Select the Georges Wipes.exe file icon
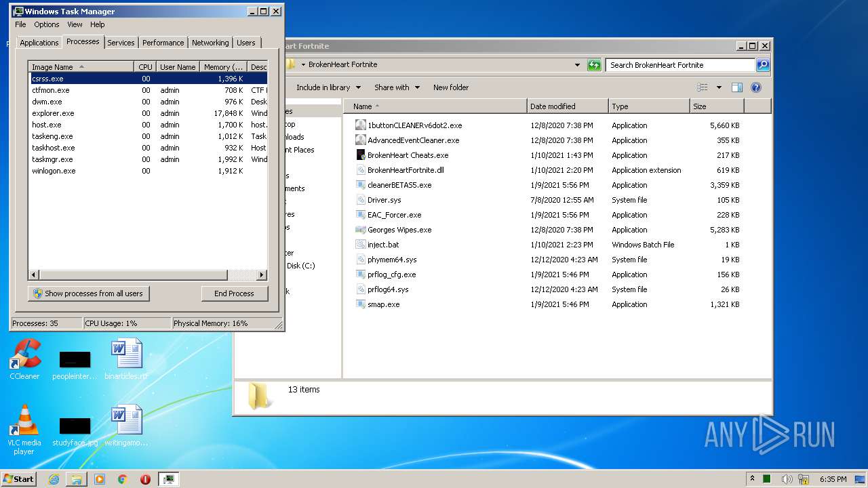This screenshot has width=868, height=488. [361, 230]
